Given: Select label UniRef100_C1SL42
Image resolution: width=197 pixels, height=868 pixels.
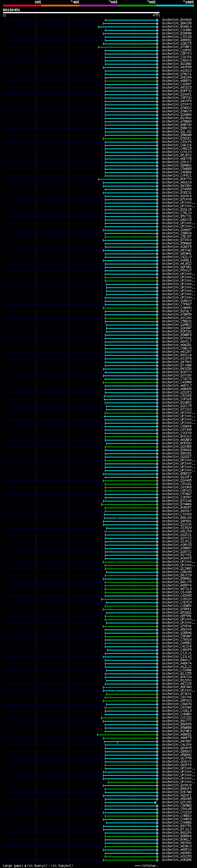Looking at the screenshot, I should point(177,656).
